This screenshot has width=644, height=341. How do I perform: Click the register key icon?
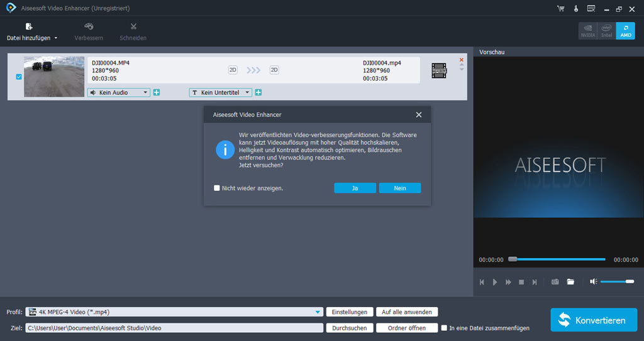[576, 9]
